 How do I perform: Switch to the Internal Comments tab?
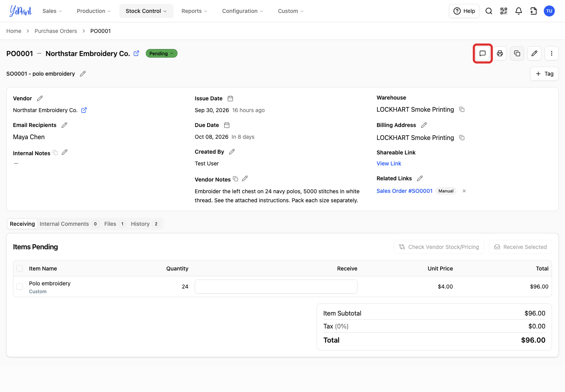(69, 224)
